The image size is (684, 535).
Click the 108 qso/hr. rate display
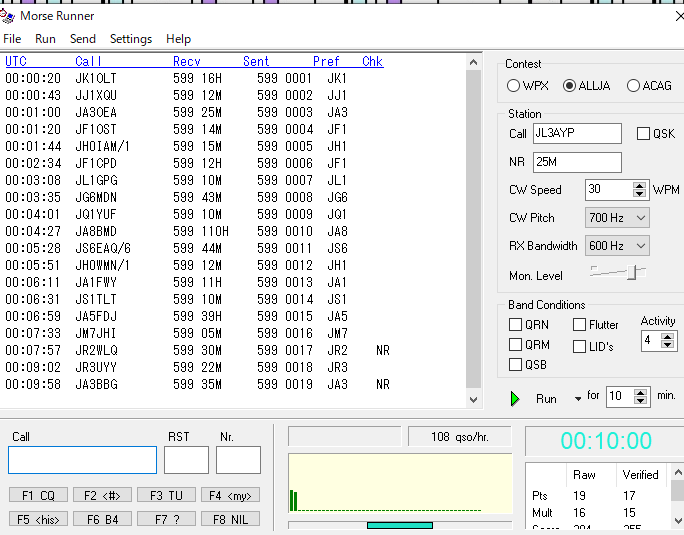click(x=460, y=436)
